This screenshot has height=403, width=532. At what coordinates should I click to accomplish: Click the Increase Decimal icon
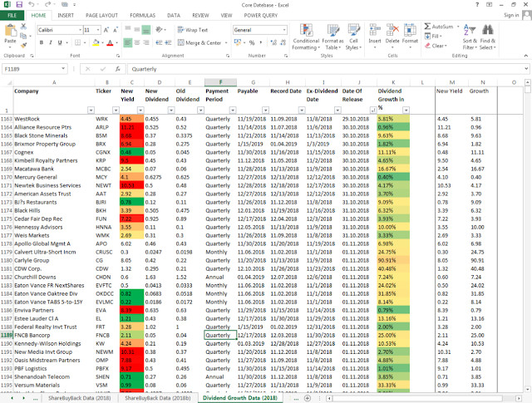273,42
